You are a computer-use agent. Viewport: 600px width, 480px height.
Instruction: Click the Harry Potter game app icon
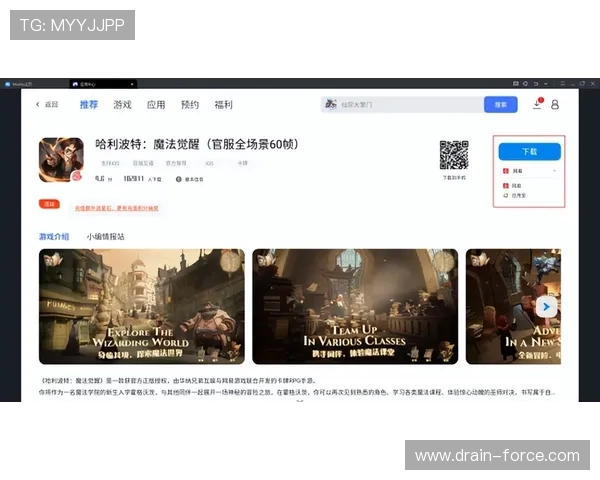[61, 160]
